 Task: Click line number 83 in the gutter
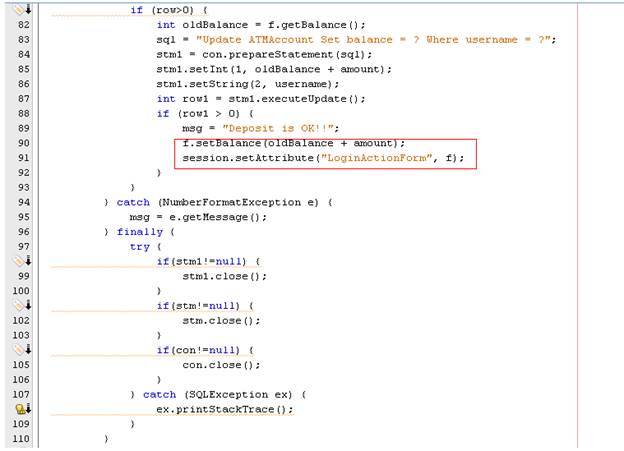[x=24, y=39]
